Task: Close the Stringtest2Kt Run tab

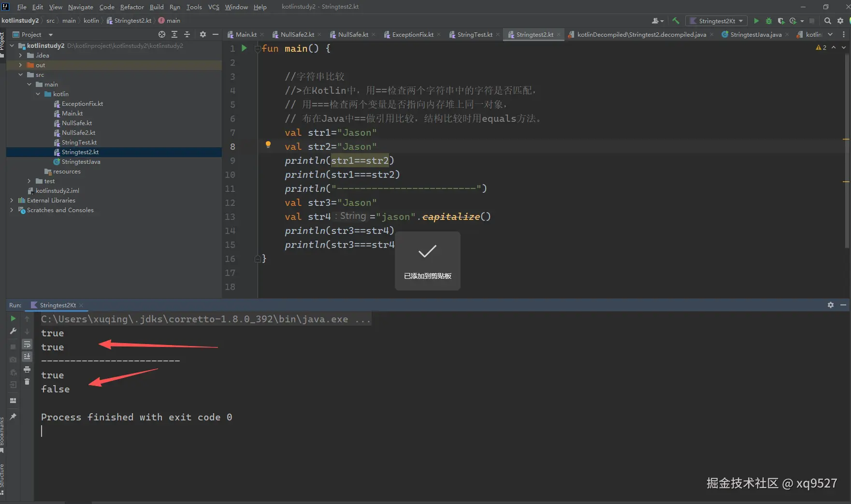Action: click(81, 305)
